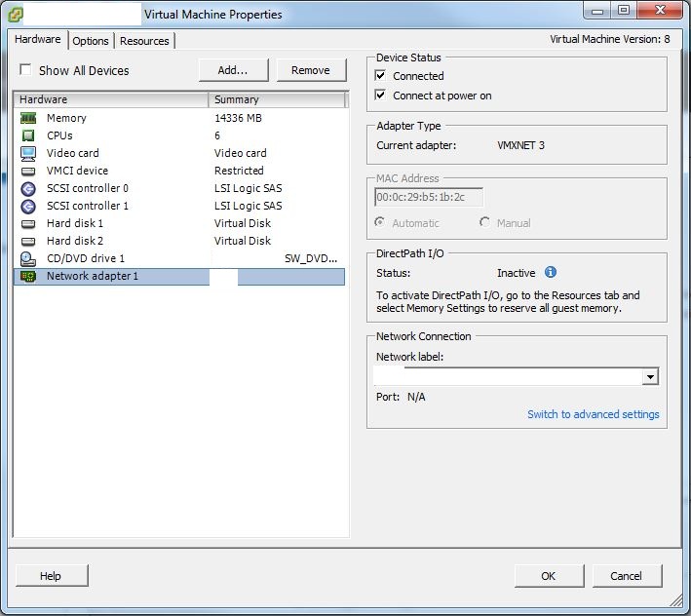Click the Hardware column header
This screenshot has height=616, width=691.
110,99
